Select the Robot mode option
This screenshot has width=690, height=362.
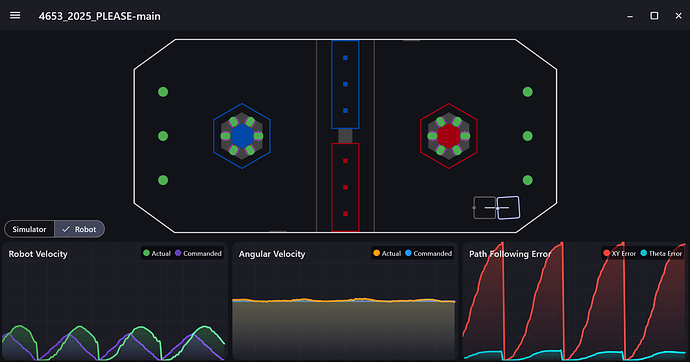(79, 229)
